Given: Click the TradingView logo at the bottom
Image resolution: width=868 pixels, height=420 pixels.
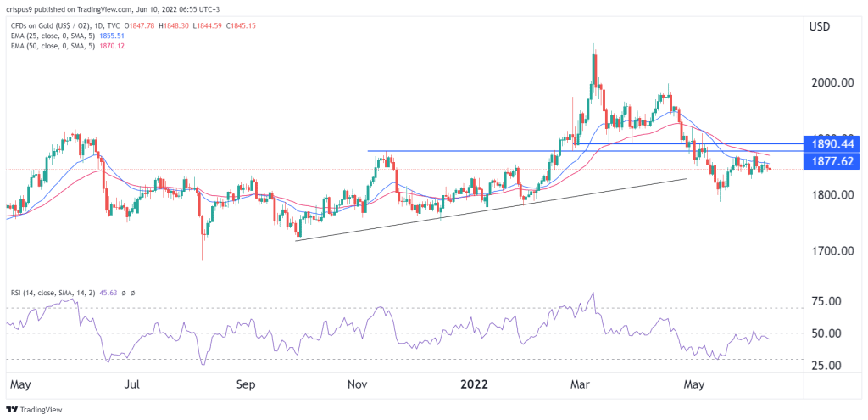Looking at the screenshot, I should click(34, 410).
